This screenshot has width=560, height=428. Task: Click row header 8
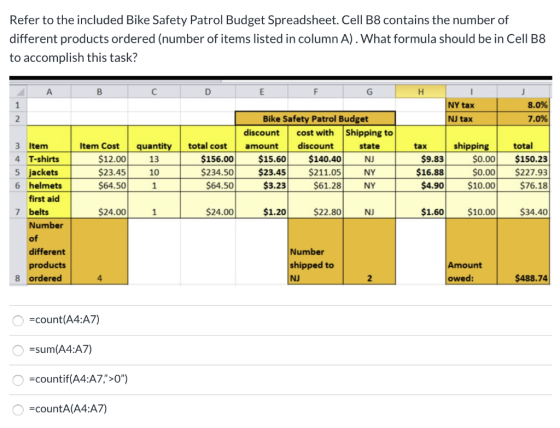click(x=18, y=251)
